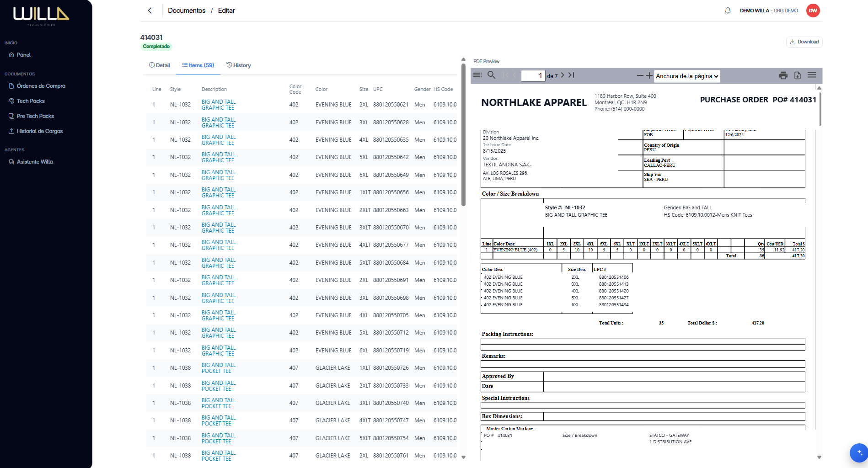This screenshot has width=868, height=468.
Task: Open Asistente Willa in sidebar
Action: pyautogui.click(x=35, y=162)
